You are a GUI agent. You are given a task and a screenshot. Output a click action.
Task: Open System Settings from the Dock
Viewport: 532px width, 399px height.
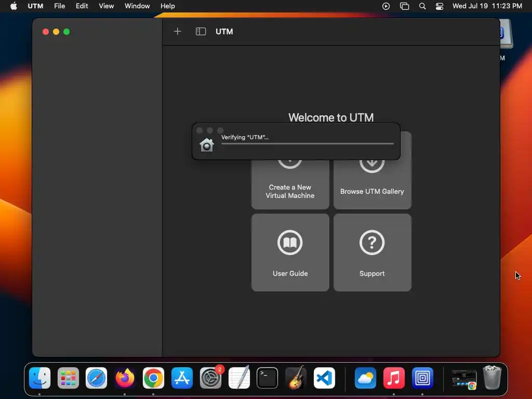click(x=210, y=378)
